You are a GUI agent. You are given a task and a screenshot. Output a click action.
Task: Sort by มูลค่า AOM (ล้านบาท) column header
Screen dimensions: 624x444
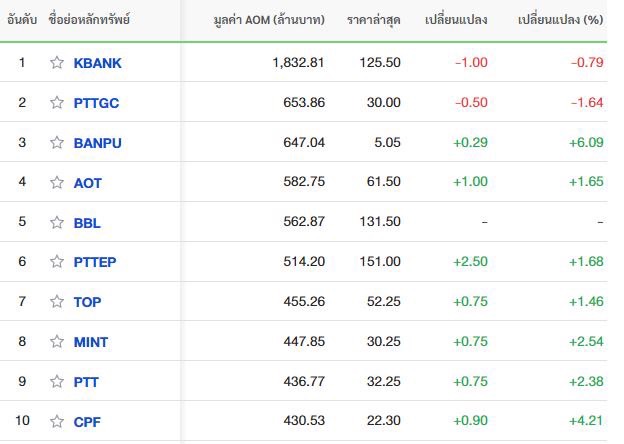click(x=269, y=19)
